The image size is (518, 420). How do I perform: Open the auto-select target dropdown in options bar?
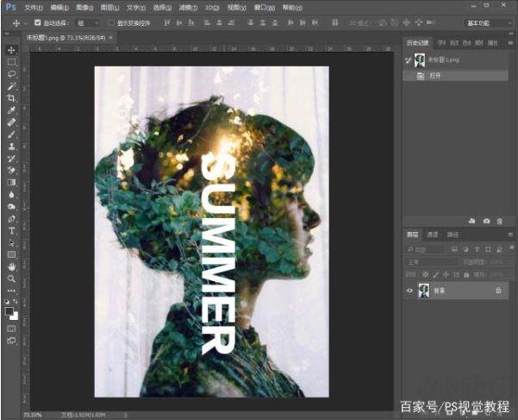coord(87,22)
